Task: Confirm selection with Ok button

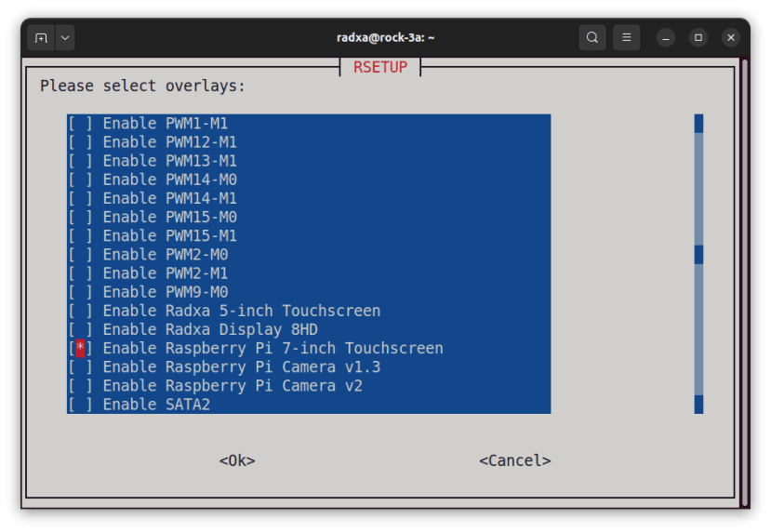Action: point(237,460)
